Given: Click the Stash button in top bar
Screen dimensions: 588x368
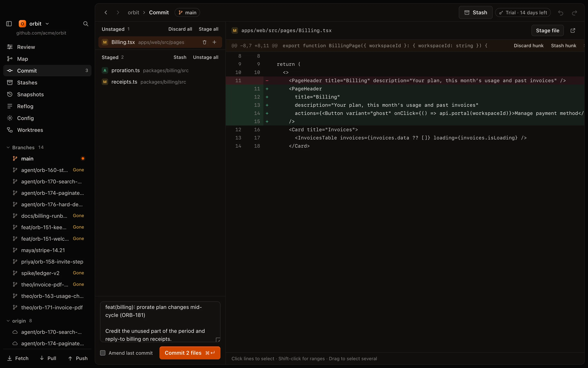Looking at the screenshot, I should click(476, 12).
